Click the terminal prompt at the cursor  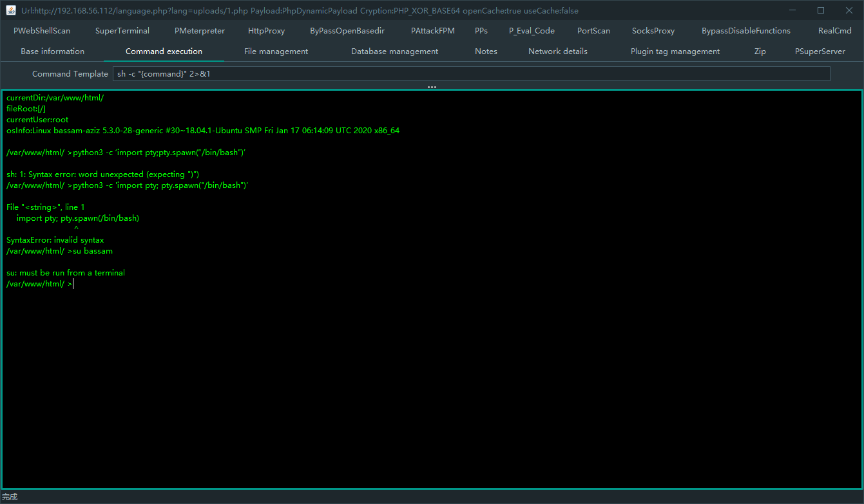[40, 284]
